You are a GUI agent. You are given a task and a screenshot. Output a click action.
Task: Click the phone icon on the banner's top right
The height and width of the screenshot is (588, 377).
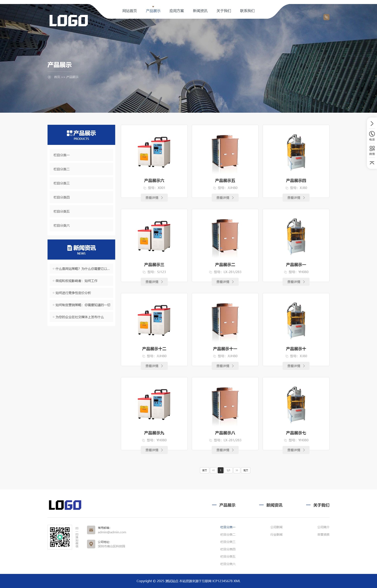click(x=326, y=17)
